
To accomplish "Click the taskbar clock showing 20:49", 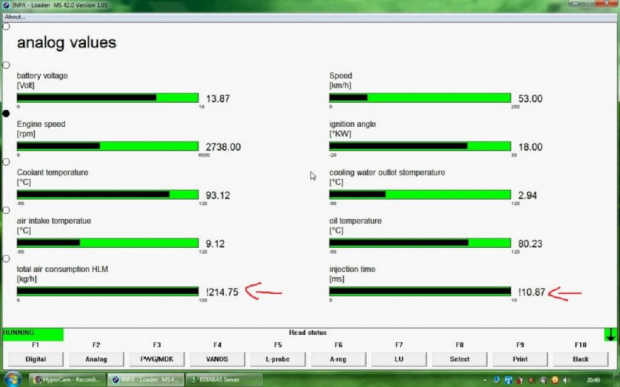I will point(594,380).
